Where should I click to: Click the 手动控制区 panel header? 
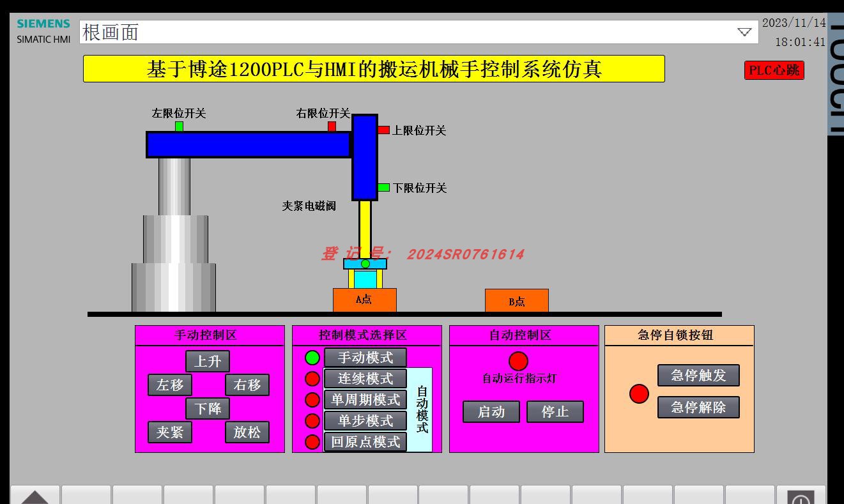click(210, 335)
